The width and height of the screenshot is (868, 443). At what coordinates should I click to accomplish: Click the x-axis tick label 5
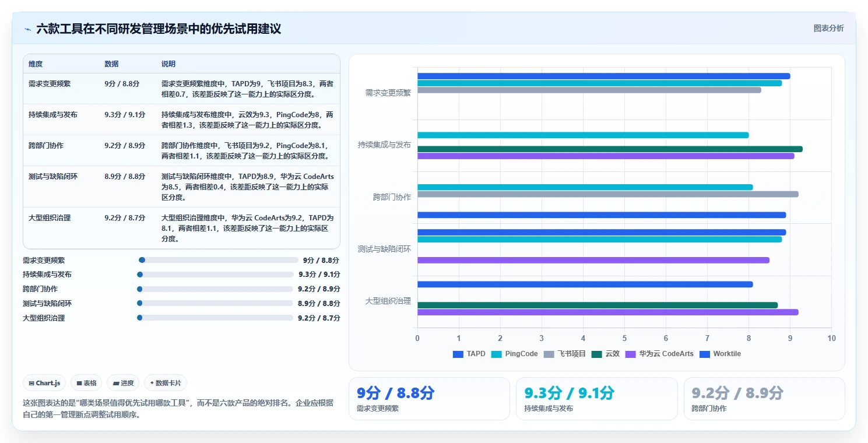tap(624, 338)
